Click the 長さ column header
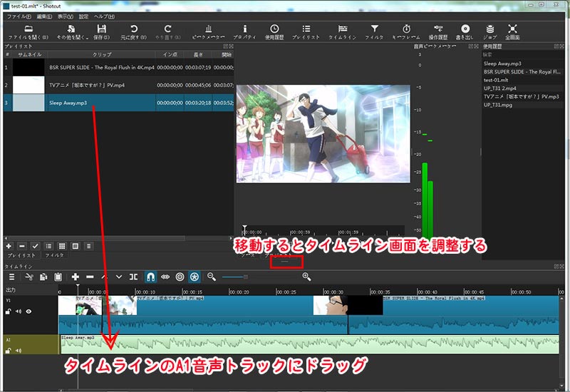 [x=198, y=55]
